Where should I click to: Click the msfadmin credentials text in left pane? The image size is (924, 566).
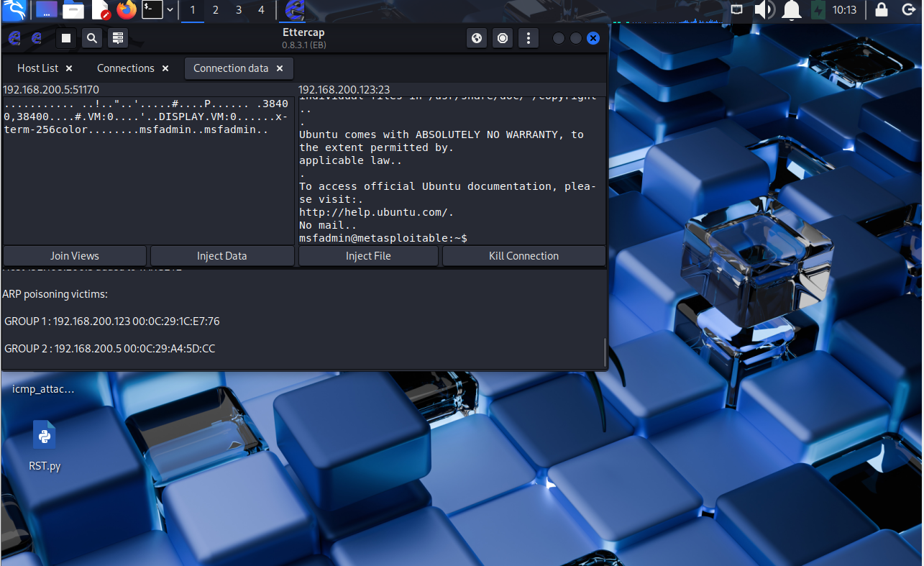[x=203, y=130]
